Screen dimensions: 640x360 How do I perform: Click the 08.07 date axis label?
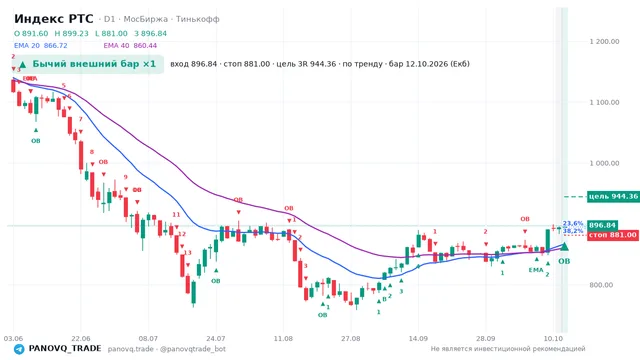[x=148, y=338]
